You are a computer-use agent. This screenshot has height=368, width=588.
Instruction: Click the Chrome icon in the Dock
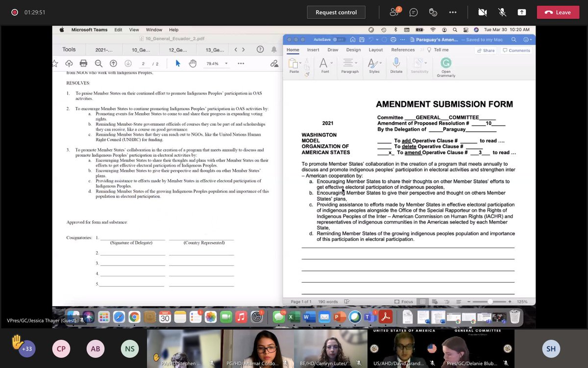pyautogui.click(x=134, y=317)
